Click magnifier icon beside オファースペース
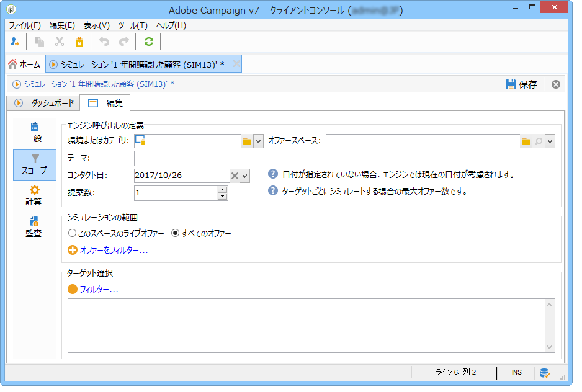 point(539,141)
